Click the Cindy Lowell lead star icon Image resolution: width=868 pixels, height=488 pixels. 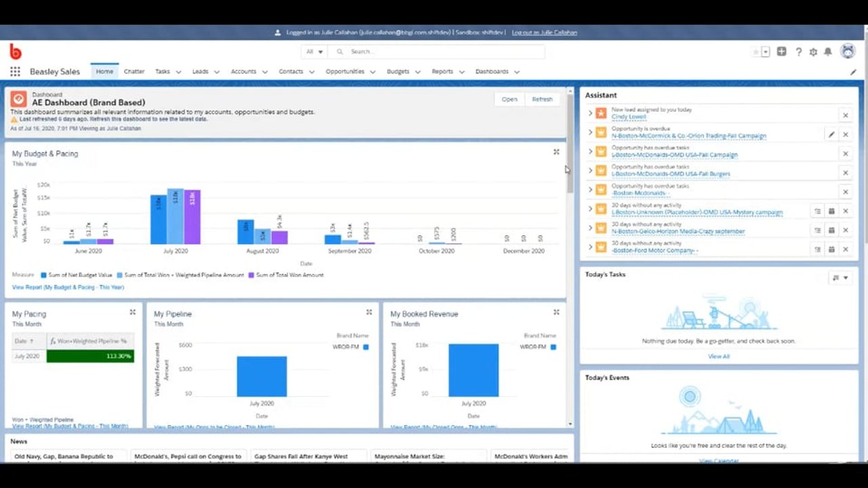(601, 113)
